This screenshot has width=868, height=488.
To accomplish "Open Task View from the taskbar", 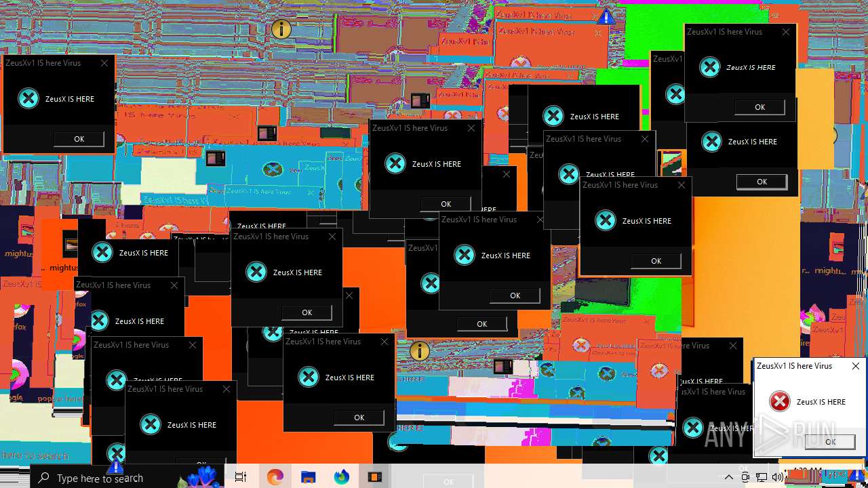I will pyautogui.click(x=241, y=478).
